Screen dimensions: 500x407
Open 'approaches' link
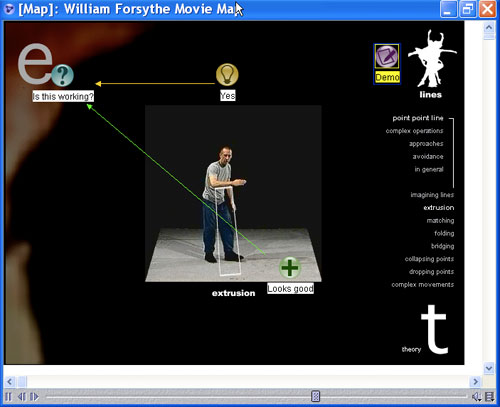[426, 144]
